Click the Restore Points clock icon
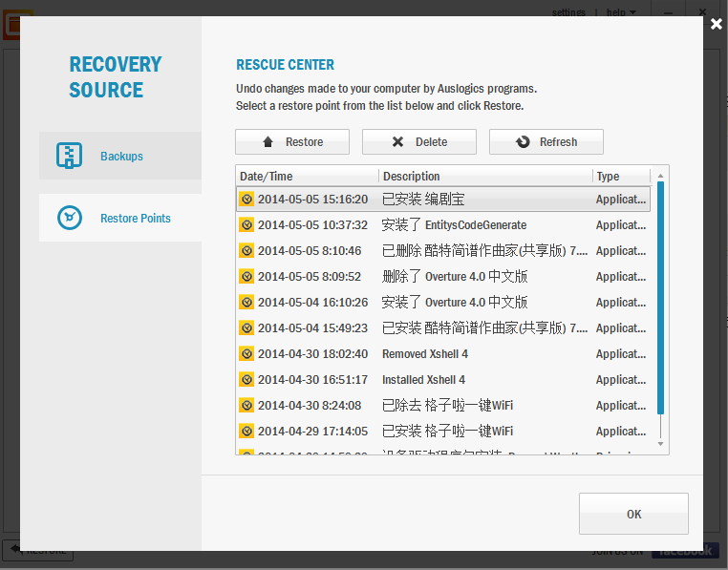The width and height of the screenshot is (728, 570). 70,218
